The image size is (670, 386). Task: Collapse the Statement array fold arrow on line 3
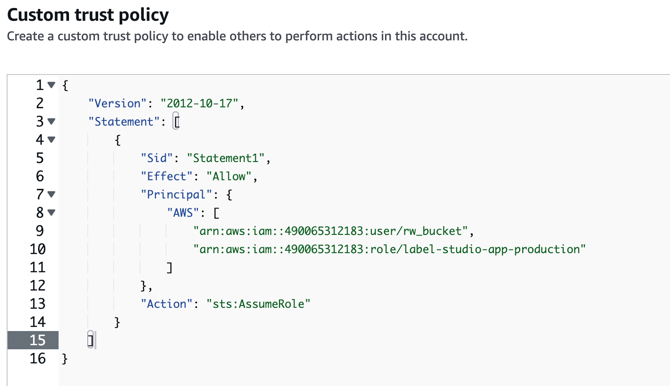coord(51,121)
